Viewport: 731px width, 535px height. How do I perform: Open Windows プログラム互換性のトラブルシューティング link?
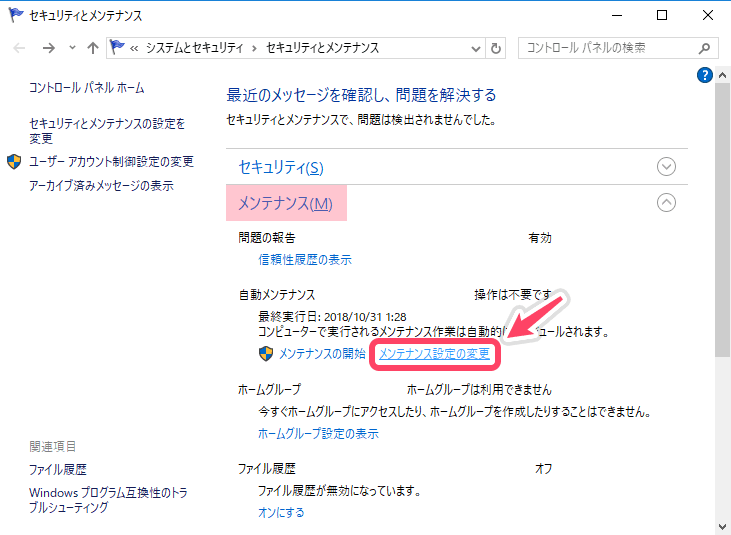(108, 500)
